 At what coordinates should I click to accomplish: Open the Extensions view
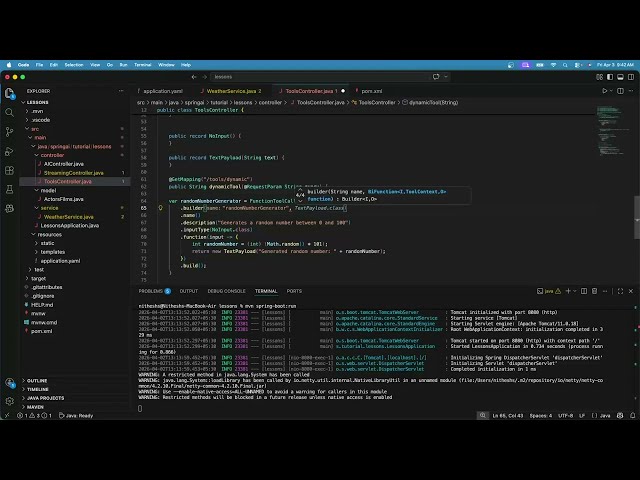pos(9,171)
